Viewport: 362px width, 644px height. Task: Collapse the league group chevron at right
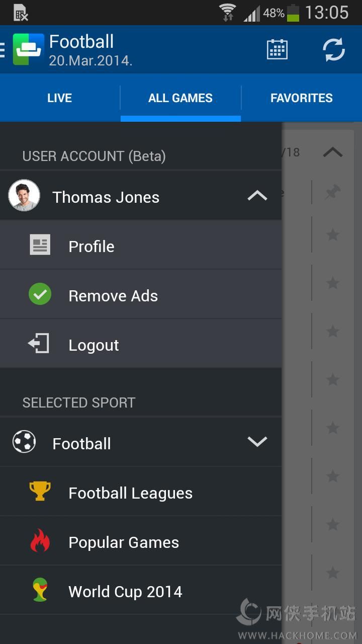(332, 152)
